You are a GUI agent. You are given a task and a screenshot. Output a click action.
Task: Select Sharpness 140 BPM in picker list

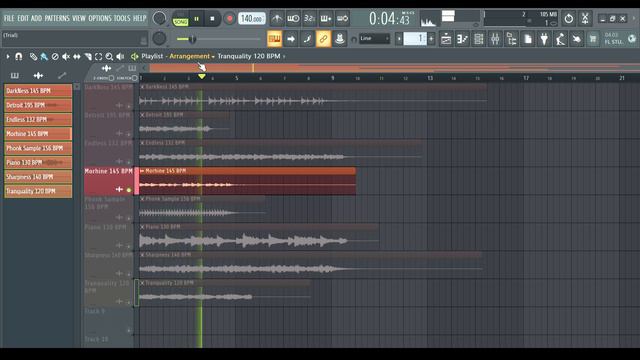tap(38, 177)
